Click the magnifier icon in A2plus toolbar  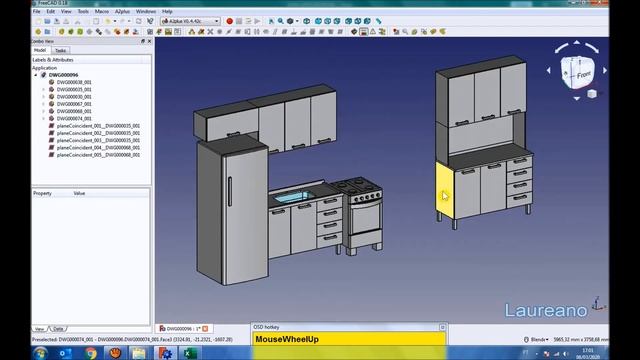[405, 31]
